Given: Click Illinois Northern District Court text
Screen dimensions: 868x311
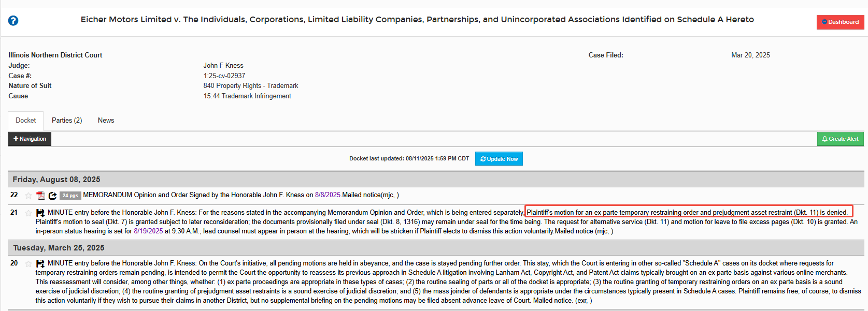Looking at the screenshot, I should click(x=55, y=55).
